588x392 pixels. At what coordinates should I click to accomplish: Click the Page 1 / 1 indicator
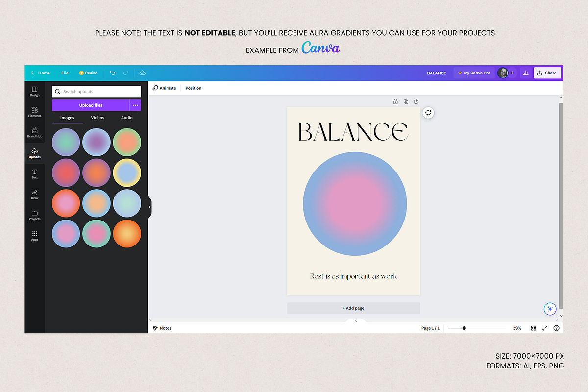430,328
